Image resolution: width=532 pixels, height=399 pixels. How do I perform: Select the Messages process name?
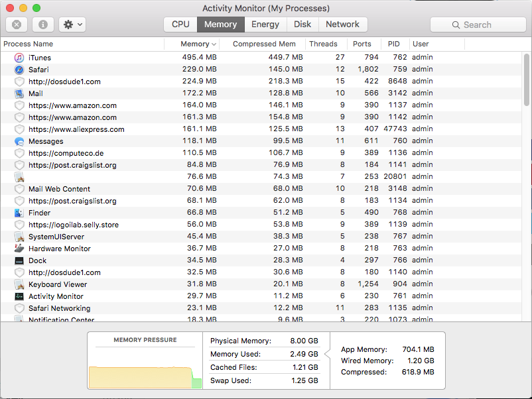coord(46,141)
